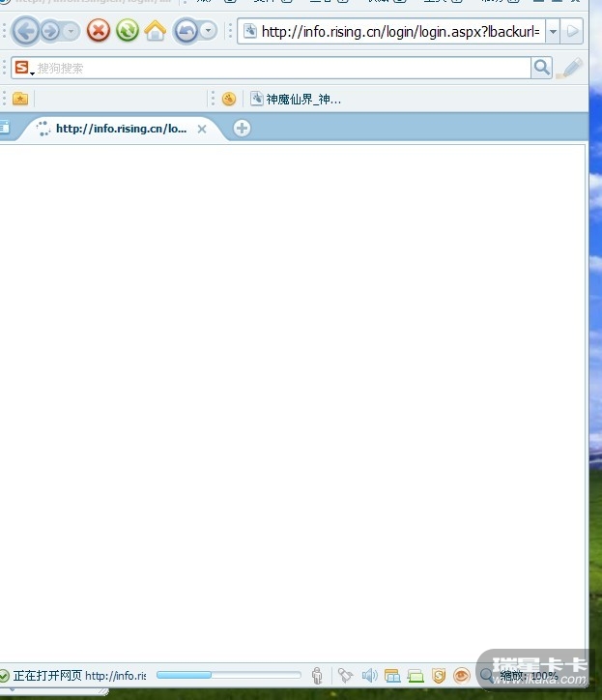Click the 搜狗搜索 search input box
The image size is (602, 700).
[283, 69]
